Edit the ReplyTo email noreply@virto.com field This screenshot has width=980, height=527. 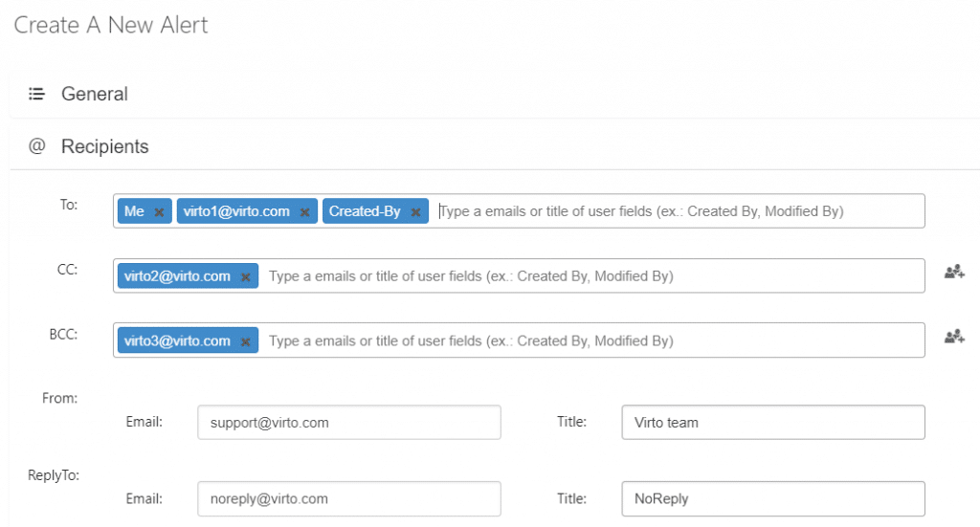[349, 498]
